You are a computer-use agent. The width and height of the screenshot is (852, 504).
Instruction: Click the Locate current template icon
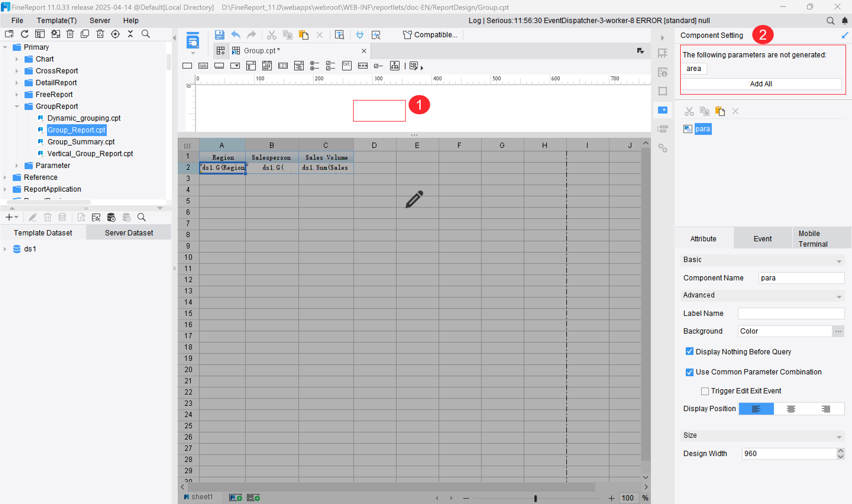pos(115,34)
